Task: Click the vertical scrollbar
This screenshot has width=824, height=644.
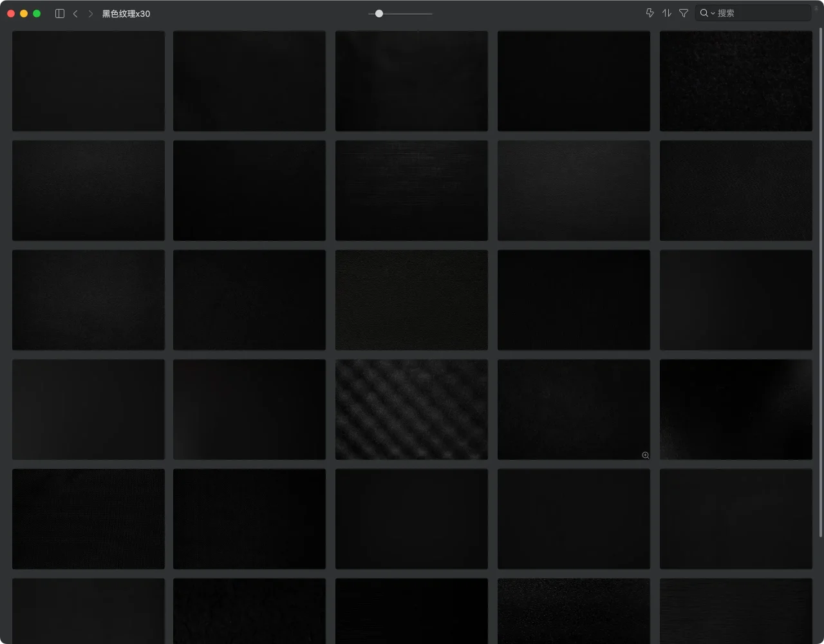Action: (x=820, y=282)
